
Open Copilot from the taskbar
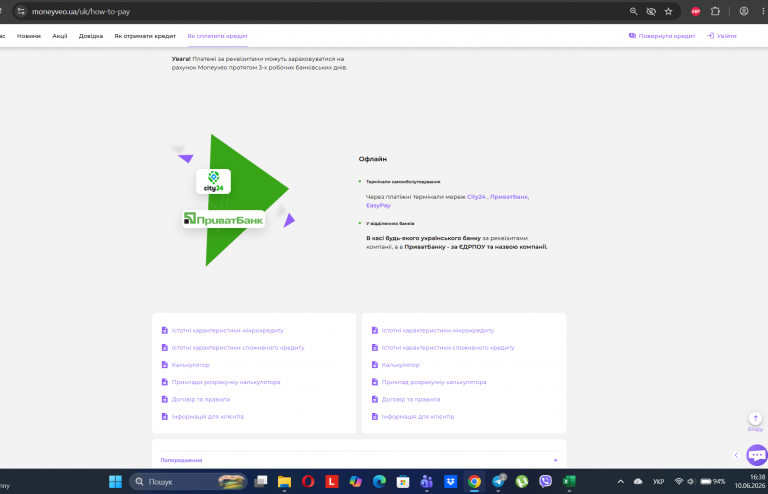[356, 482]
